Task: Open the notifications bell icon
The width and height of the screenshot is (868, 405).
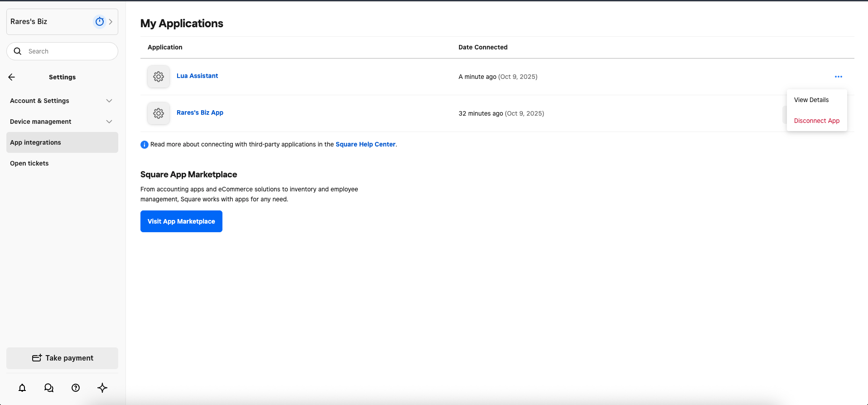Action: point(22,388)
